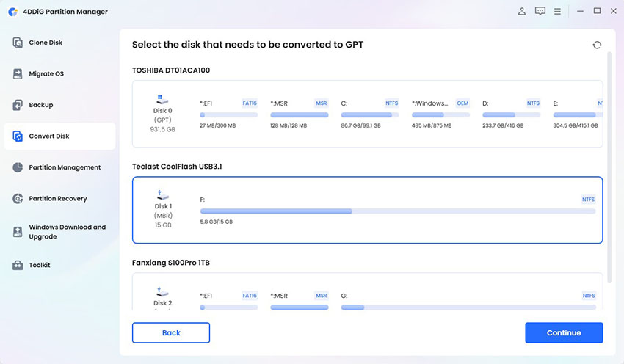Click the Windows Download and Upgrade icon

coord(18,232)
